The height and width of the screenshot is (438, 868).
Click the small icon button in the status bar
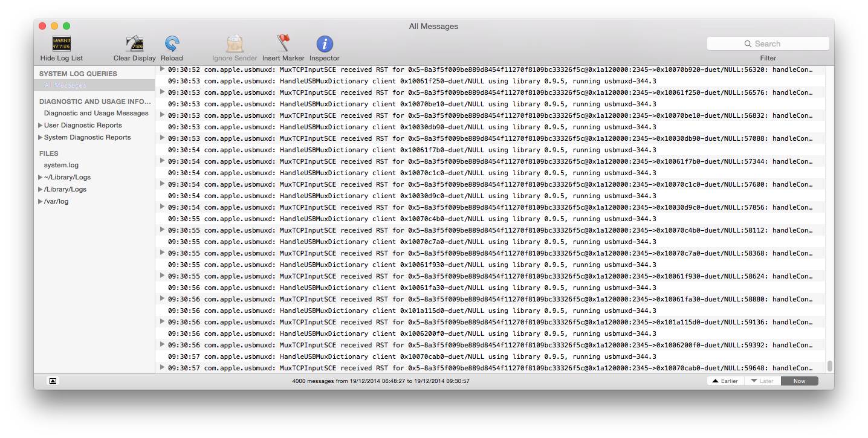[53, 381]
